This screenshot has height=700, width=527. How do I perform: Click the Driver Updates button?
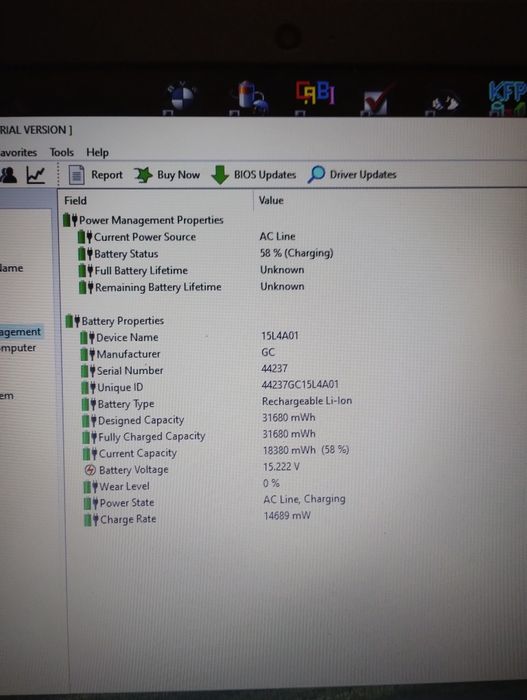352,174
